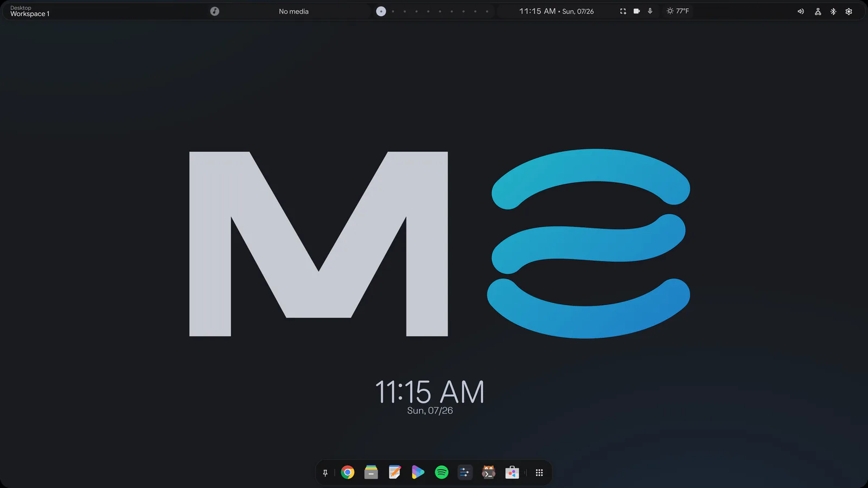868x488 pixels.
Task: Launch the terminal cat icon
Action: [x=489, y=472]
